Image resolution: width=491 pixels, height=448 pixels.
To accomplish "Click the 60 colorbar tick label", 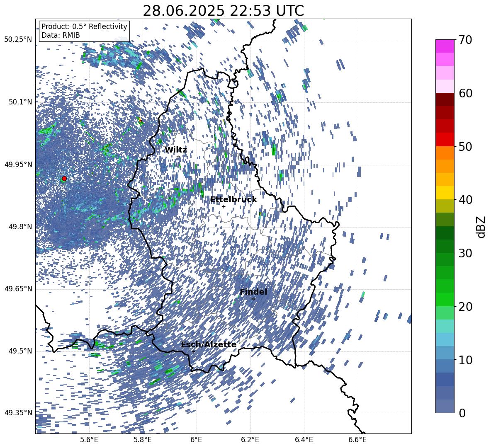I will tap(466, 93).
